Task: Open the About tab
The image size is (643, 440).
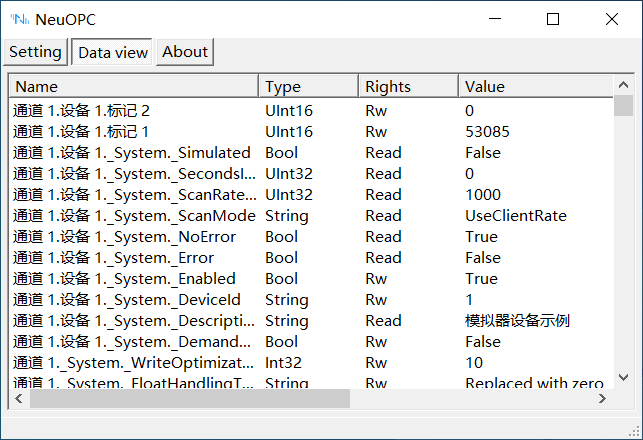Action: click(185, 52)
